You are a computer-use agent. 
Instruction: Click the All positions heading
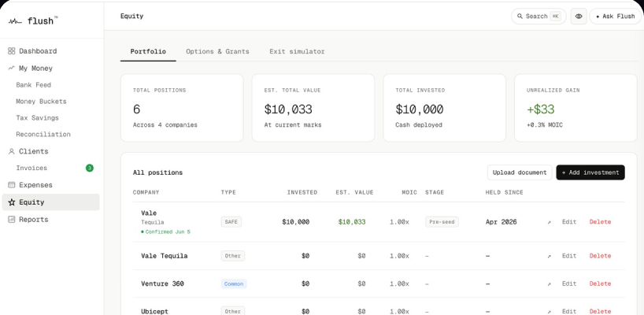click(x=157, y=172)
